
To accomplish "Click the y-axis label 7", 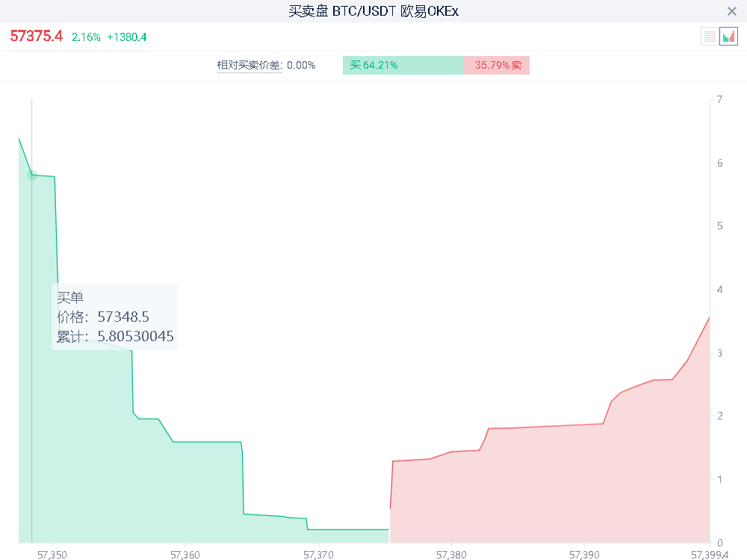I will pyautogui.click(x=719, y=99).
